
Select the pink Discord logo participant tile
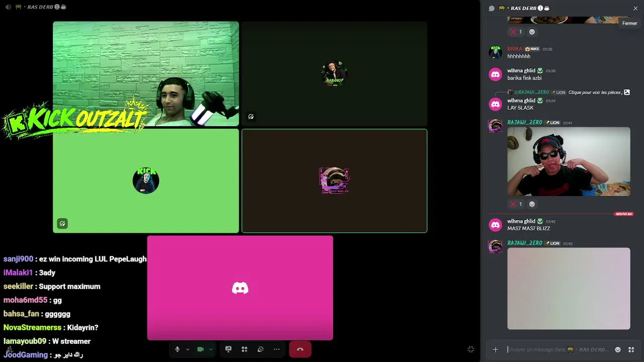(x=240, y=288)
